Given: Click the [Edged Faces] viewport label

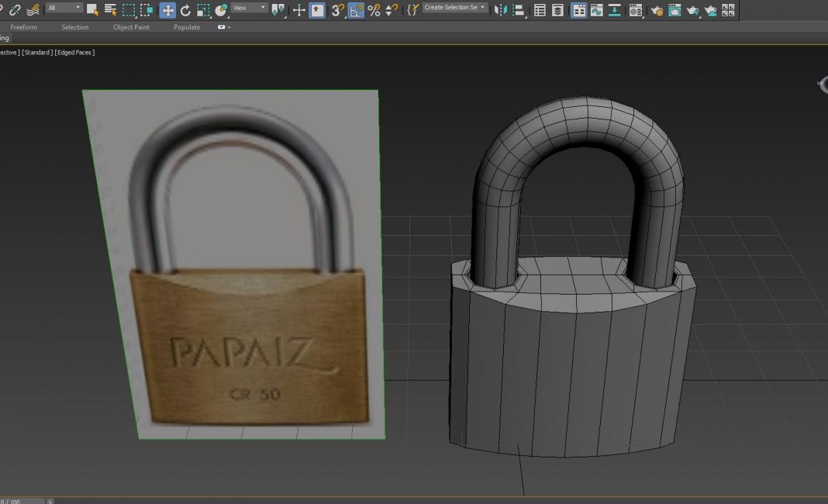Looking at the screenshot, I should point(74,52).
